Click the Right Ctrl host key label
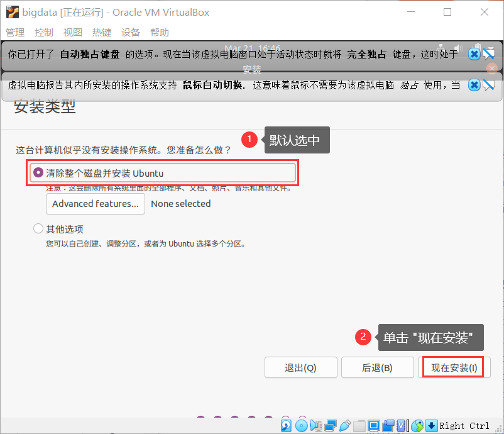 tap(464, 426)
